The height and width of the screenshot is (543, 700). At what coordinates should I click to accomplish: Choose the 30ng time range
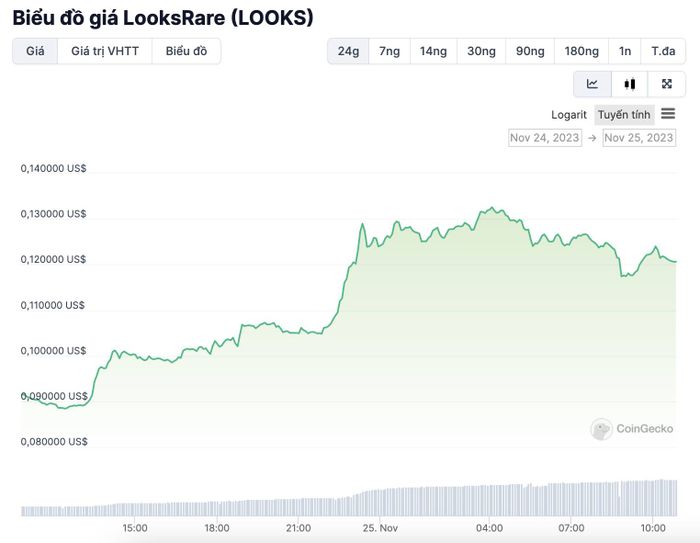tap(481, 51)
